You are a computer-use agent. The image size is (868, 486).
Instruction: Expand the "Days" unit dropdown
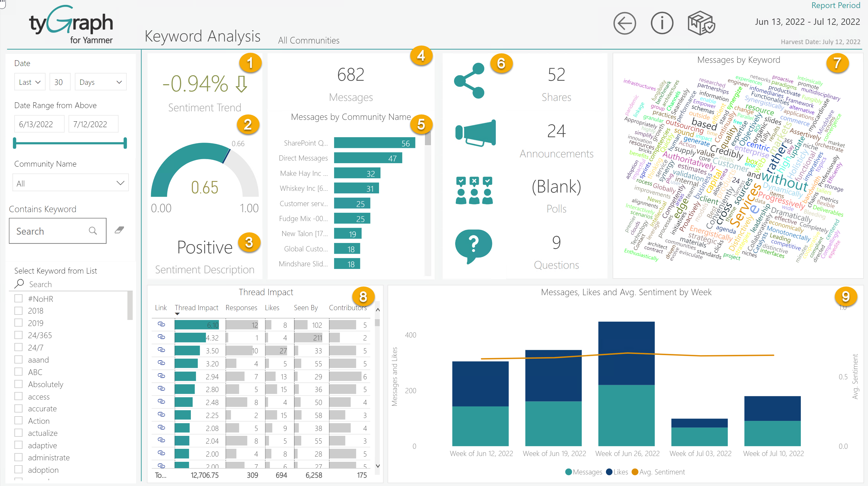[x=100, y=82]
